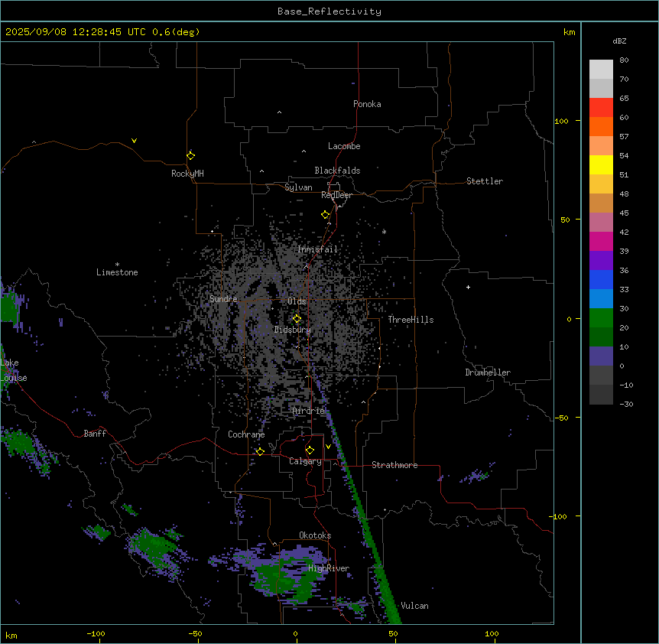Click the Olds city label
This screenshot has width=659, height=644.
(x=297, y=301)
